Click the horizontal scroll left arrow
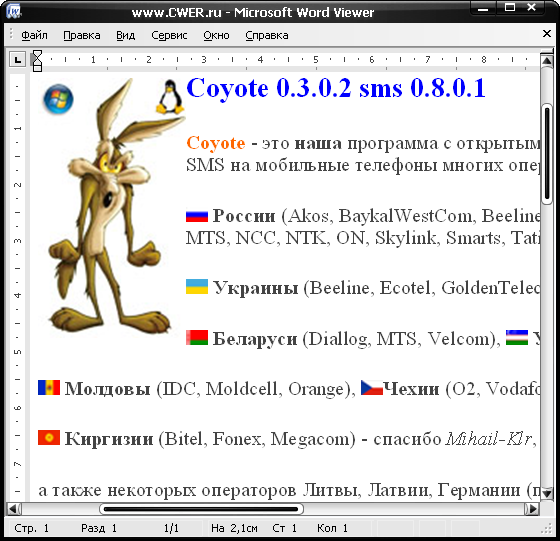The height and width of the screenshot is (541, 560). click(14, 509)
